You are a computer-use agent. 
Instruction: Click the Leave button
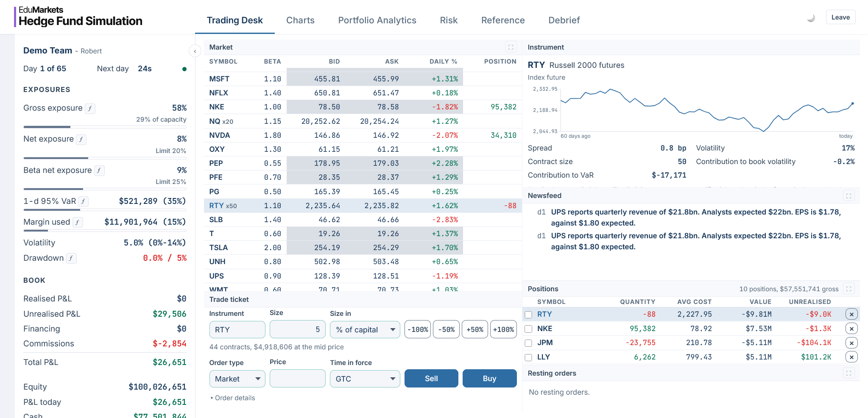point(840,17)
